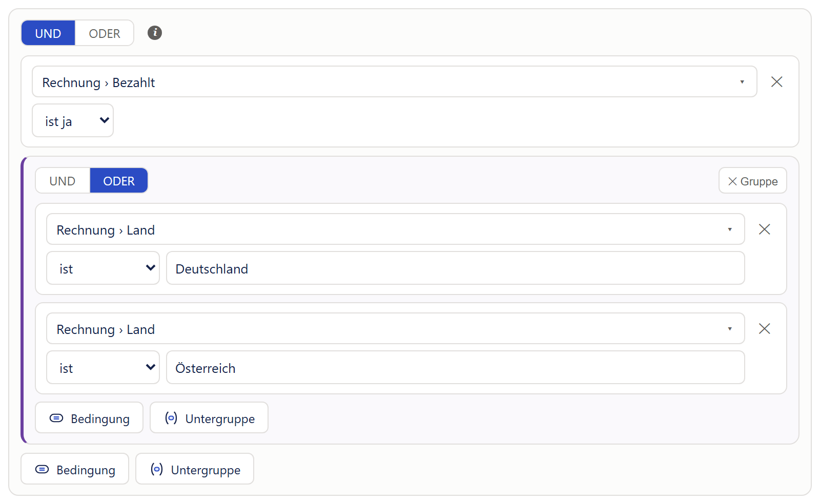Remove the Rechnung Bezahlt condition
820x504 pixels.
tap(776, 82)
